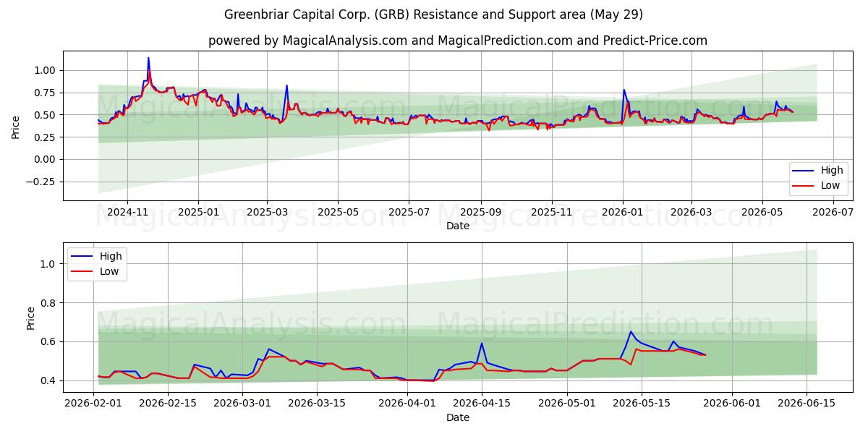Image resolution: width=868 pixels, height=434 pixels.
Task: Click the 2026-04-01 date tick label
Action: click(407, 404)
